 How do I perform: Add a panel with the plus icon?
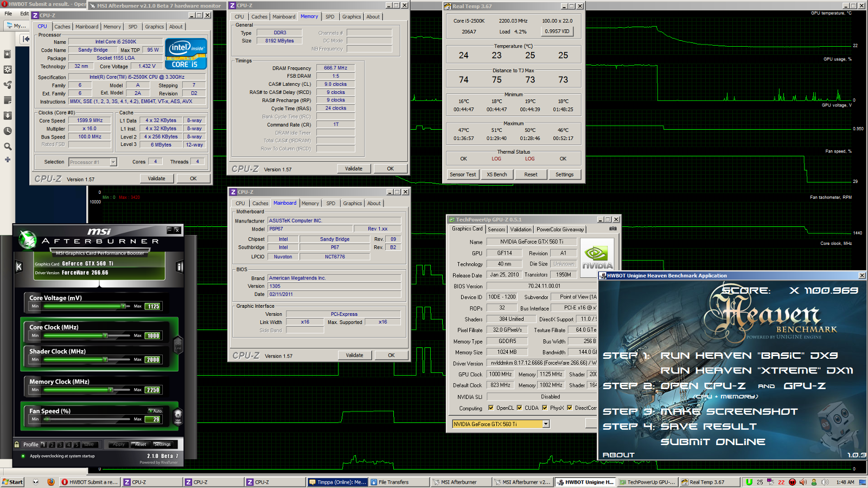pyautogui.click(x=8, y=160)
